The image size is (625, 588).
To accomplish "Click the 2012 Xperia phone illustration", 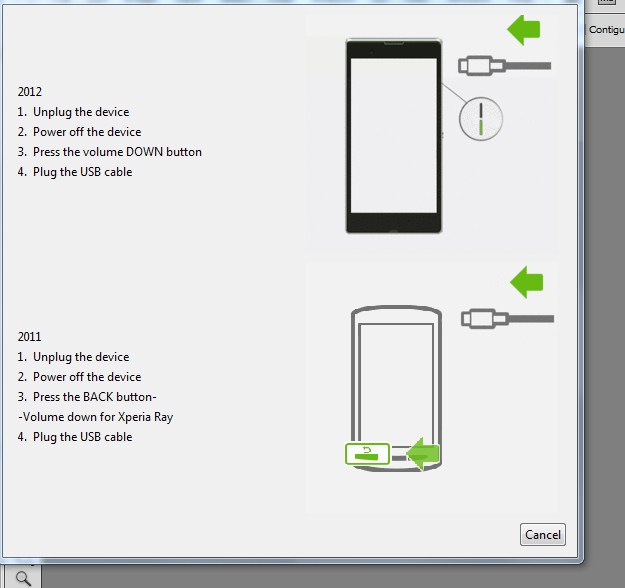I will click(x=394, y=136).
